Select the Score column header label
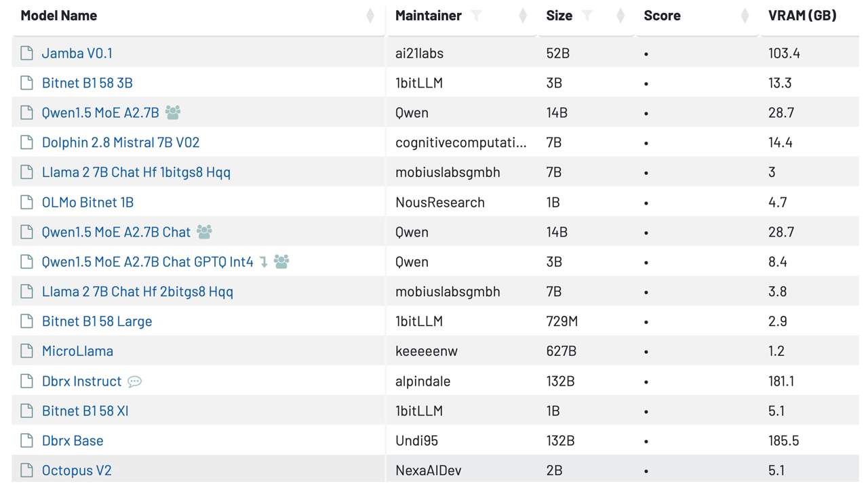Viewport: 868px width, 488px height. click(662, 16)
